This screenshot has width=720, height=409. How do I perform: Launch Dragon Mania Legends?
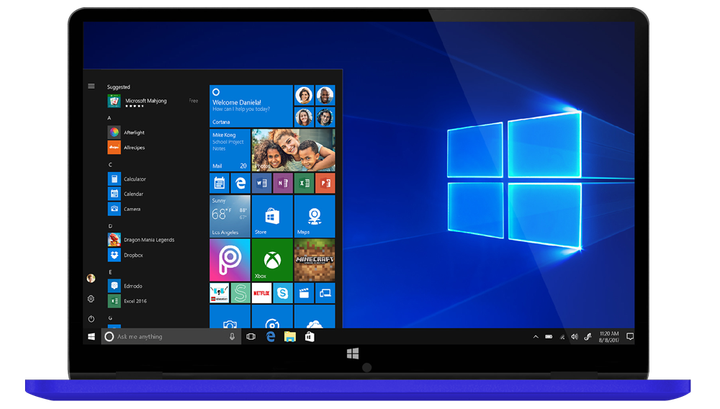pos(141,240)
